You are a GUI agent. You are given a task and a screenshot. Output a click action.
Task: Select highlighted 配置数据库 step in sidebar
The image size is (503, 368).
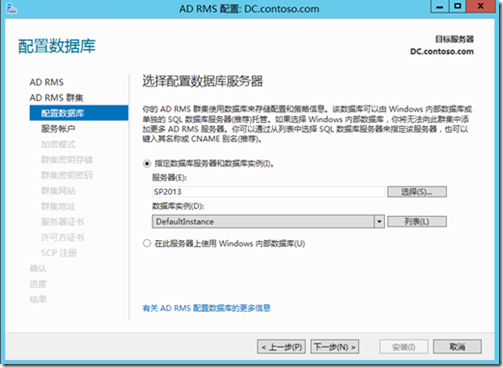point(79,113)
